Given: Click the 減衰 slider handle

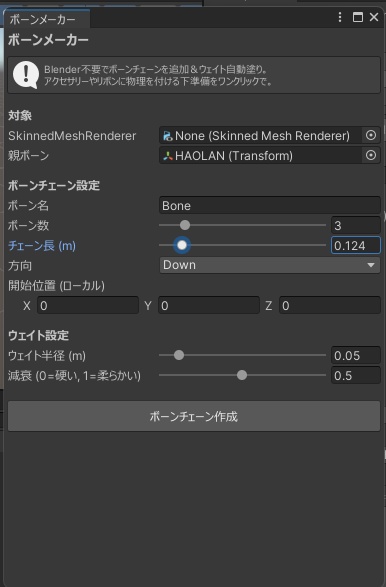Looking at the screenshot, I should (x=242, y=375).
